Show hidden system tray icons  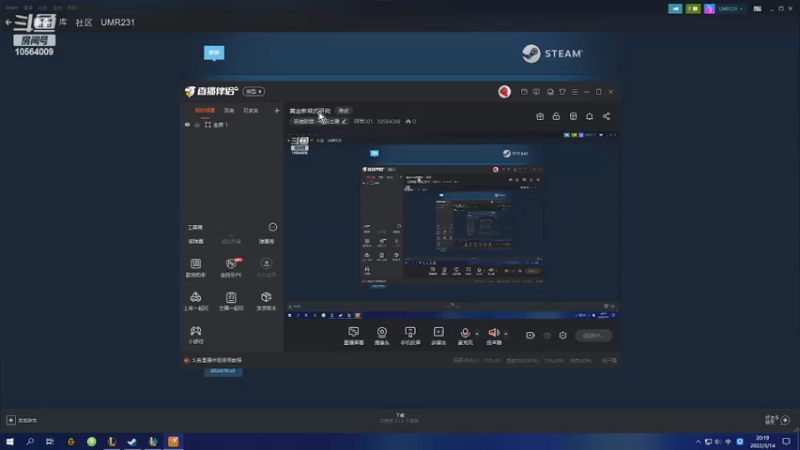click(x=698, y=442)
